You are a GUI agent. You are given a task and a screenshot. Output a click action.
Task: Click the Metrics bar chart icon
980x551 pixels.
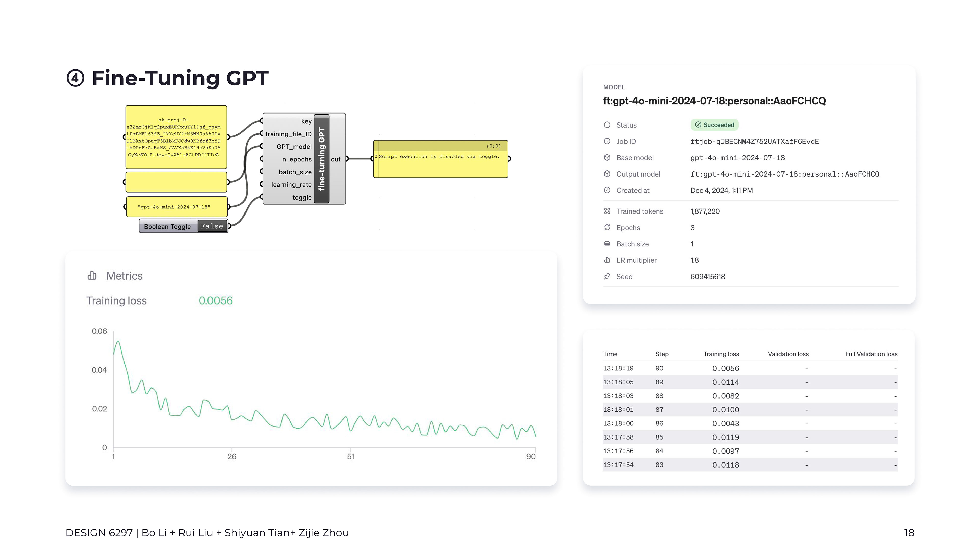pyautogui.click(x=92, y=276)
